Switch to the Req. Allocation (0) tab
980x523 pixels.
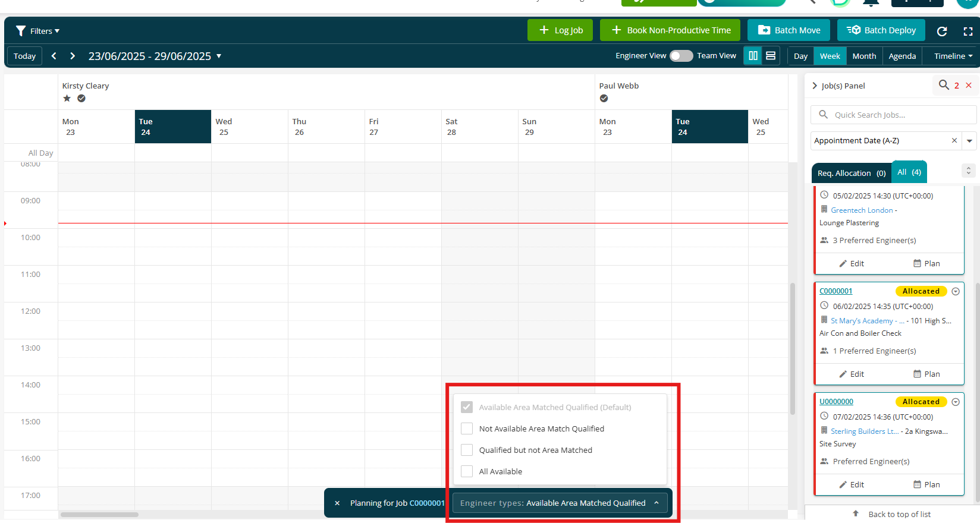tap(852, 173)
